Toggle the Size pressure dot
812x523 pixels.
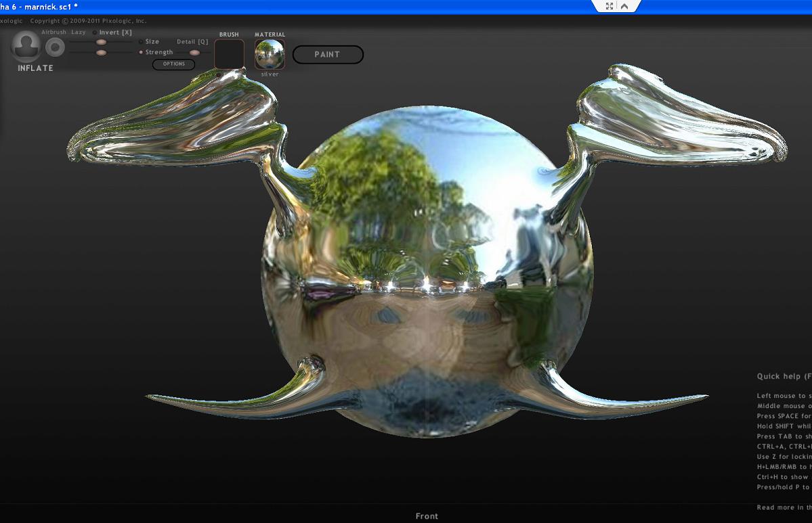[x=141, y=42]
